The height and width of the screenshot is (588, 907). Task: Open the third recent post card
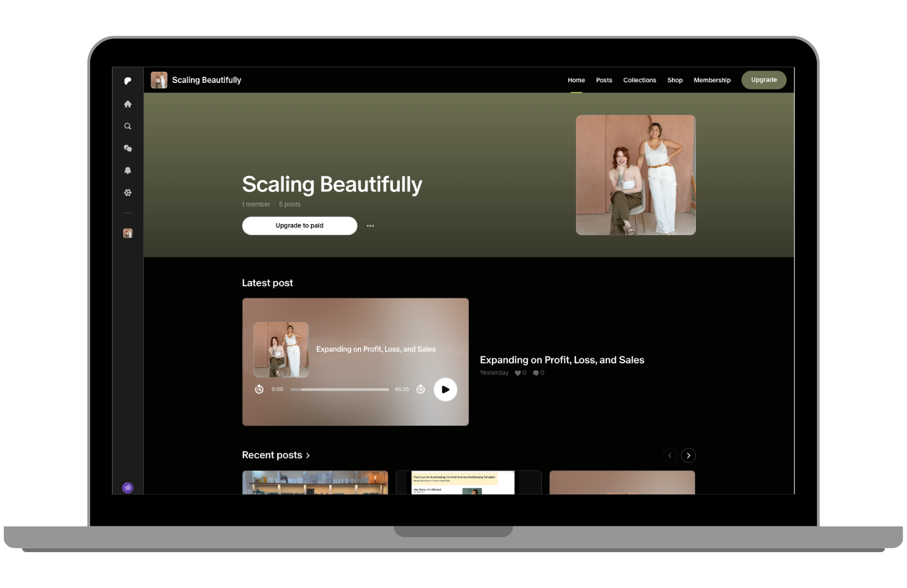tap(622, 482)
